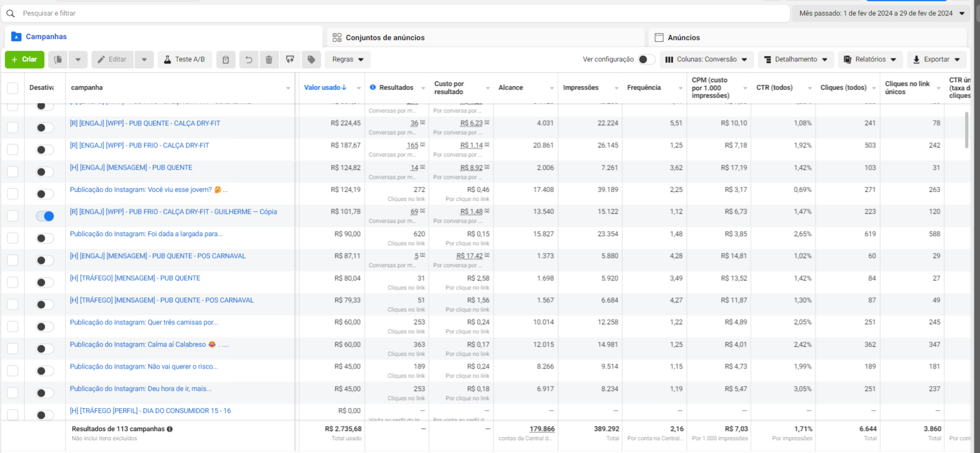This screenshot has width=980, height=453.
Task: Open the Regras dropdown menu
Action: click(348, 59)
